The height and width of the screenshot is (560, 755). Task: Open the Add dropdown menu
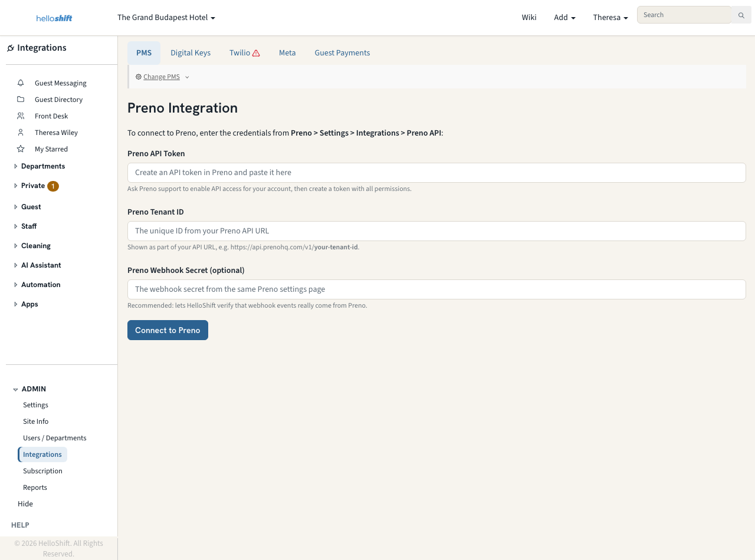[x=564, y=18]
